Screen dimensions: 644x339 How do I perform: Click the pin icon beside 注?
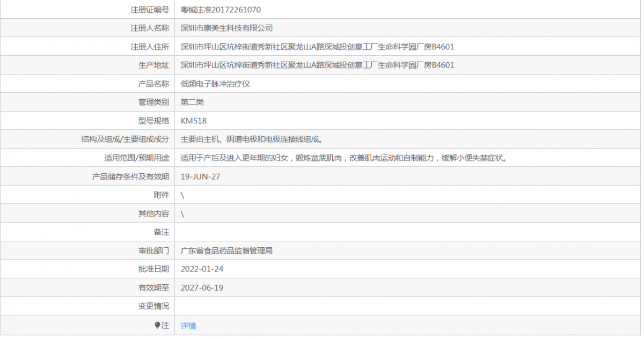pos(157,325)
